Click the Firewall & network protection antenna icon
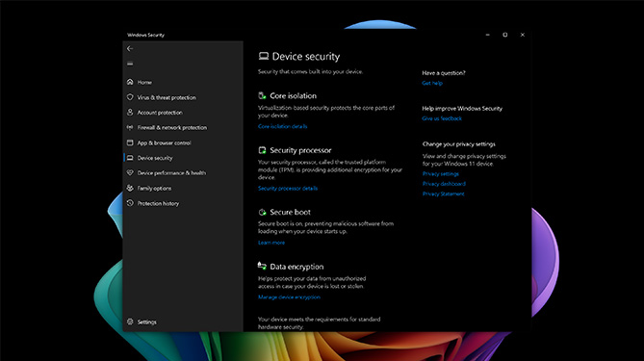Screen dimensions: 644x361 130,127
